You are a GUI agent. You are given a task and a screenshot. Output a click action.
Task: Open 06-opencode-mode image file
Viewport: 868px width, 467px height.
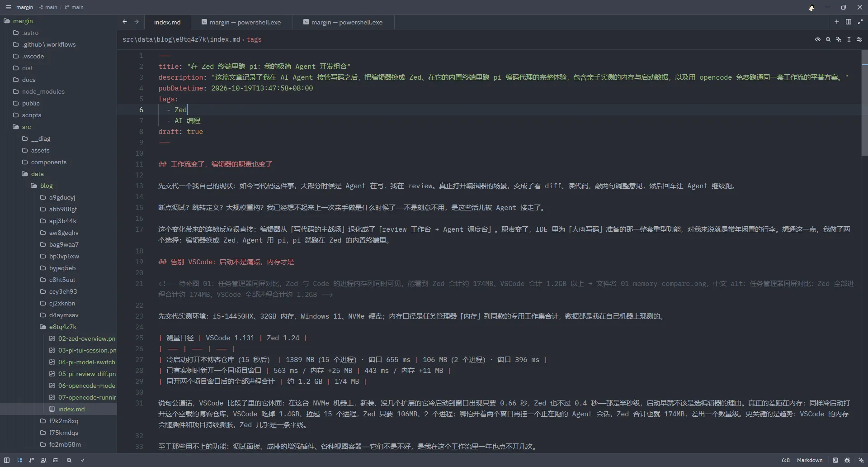point(59,386)
